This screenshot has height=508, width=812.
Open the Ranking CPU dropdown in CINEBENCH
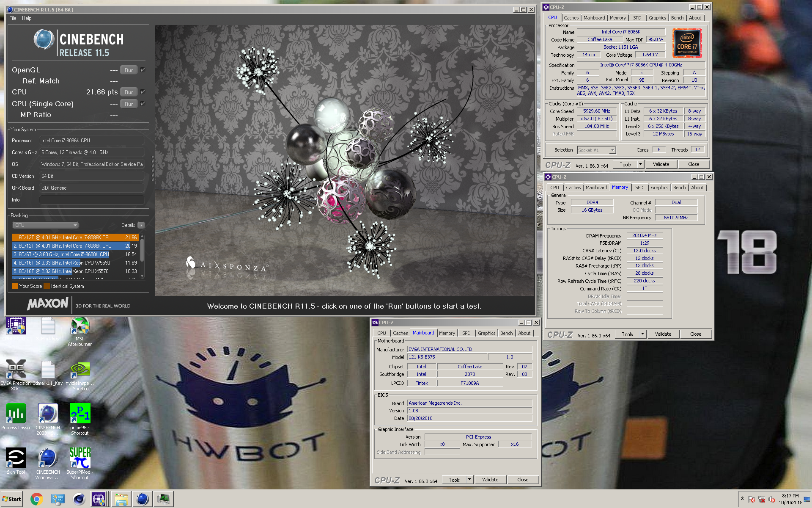tap(45, 225)
